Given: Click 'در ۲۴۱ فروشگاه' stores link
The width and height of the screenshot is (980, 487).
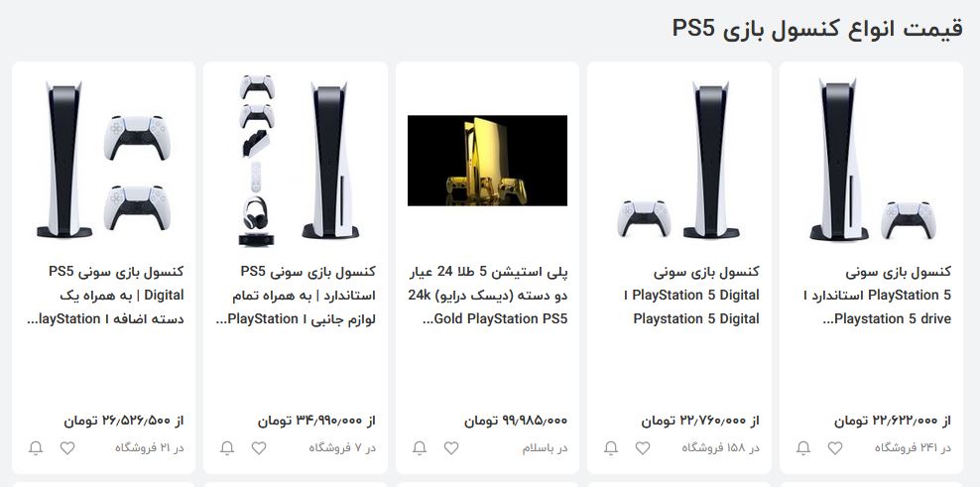Looking at the screenshot, I should click(913, 448).
